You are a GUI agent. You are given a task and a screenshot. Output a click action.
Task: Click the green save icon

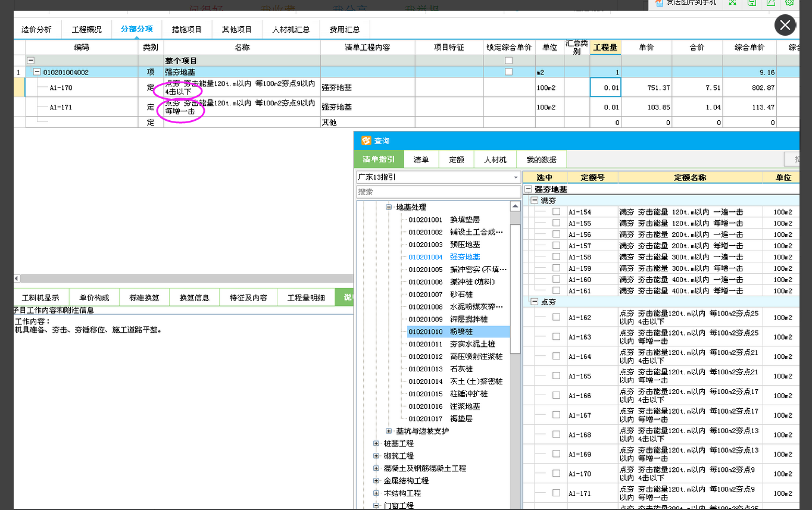click(752, 2)
